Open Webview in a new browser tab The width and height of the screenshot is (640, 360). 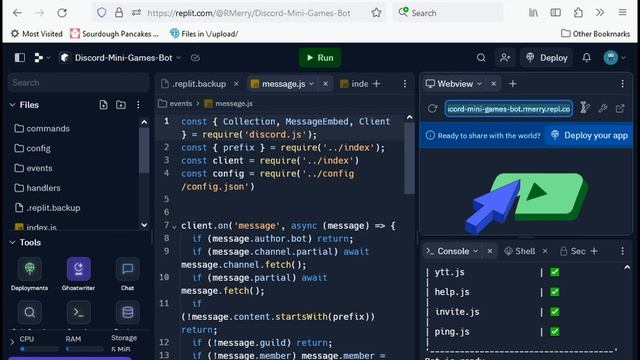point(620,109)
